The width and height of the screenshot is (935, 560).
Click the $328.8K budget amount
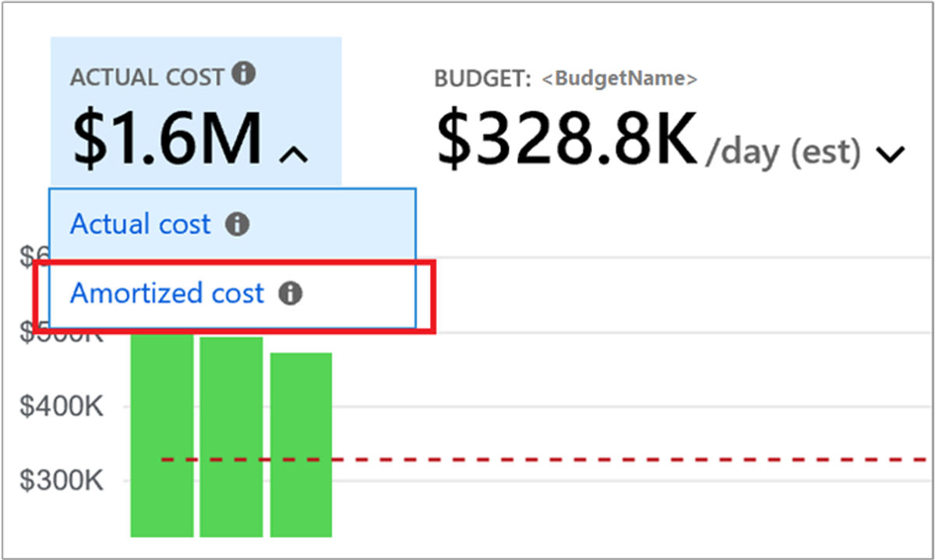coord(566,139)
